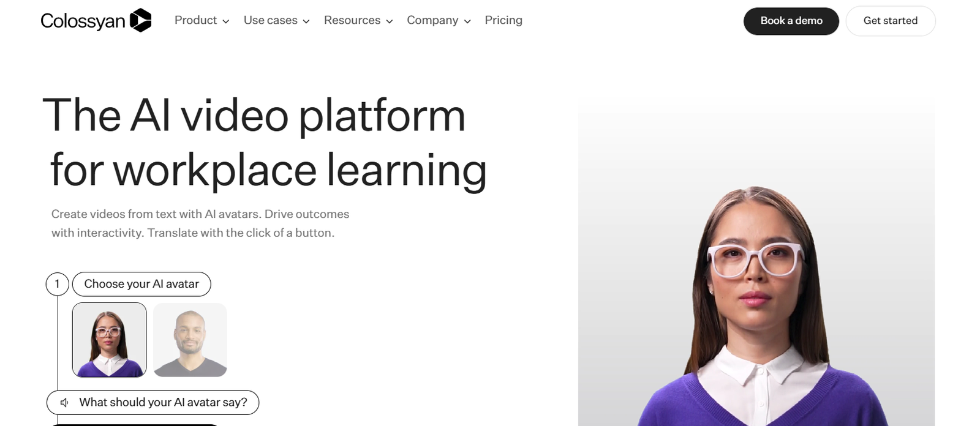980x426 pixels.
Task: Expand the Company menu
Action: click(x=439, y=20)
